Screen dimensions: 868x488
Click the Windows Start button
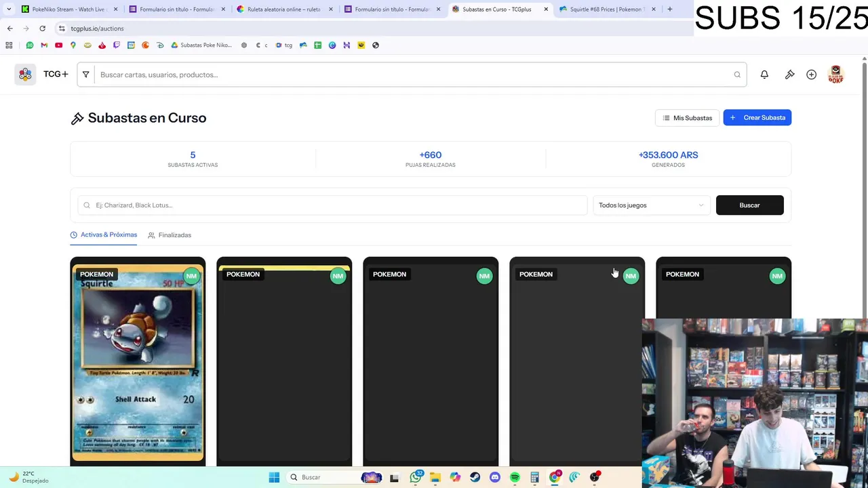point(274,477)
